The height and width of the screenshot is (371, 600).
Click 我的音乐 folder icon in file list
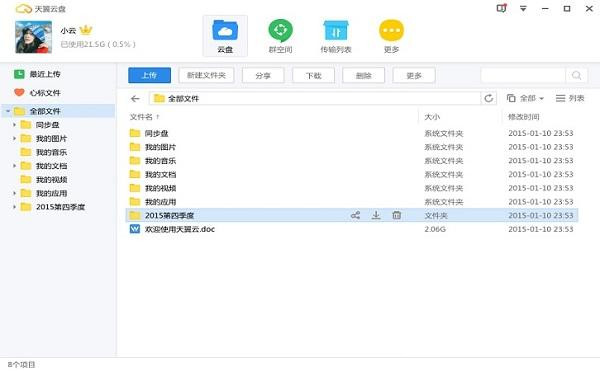pos(135,161)
